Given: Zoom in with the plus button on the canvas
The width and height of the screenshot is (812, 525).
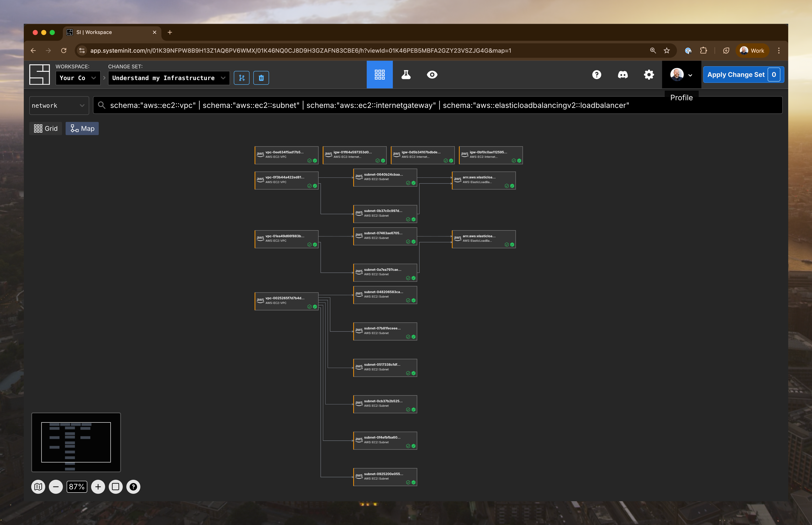Looking at the screenshot, I should click(x=98, y=487).
